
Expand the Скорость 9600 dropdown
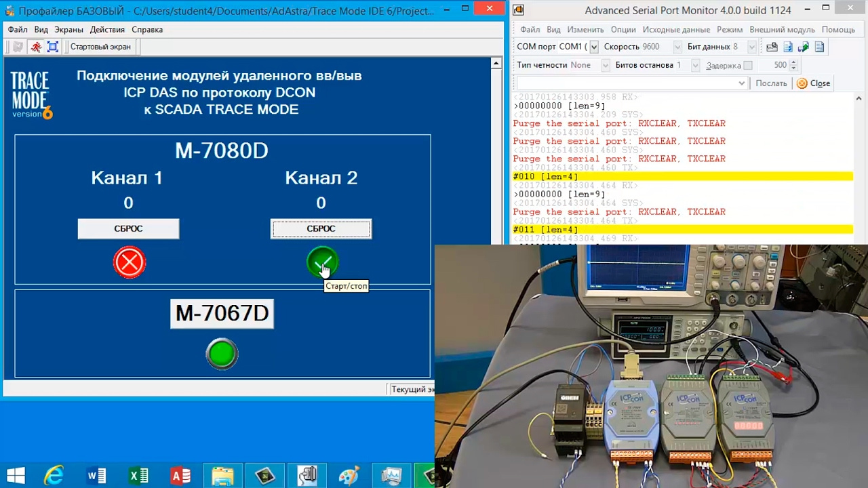[677, 47]
